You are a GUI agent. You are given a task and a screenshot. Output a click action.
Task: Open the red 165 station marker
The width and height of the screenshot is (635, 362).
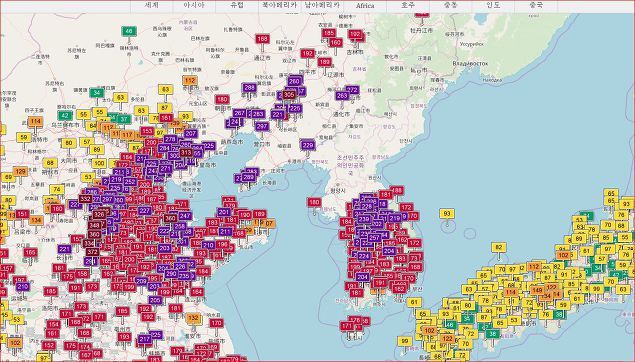[31, 253]
